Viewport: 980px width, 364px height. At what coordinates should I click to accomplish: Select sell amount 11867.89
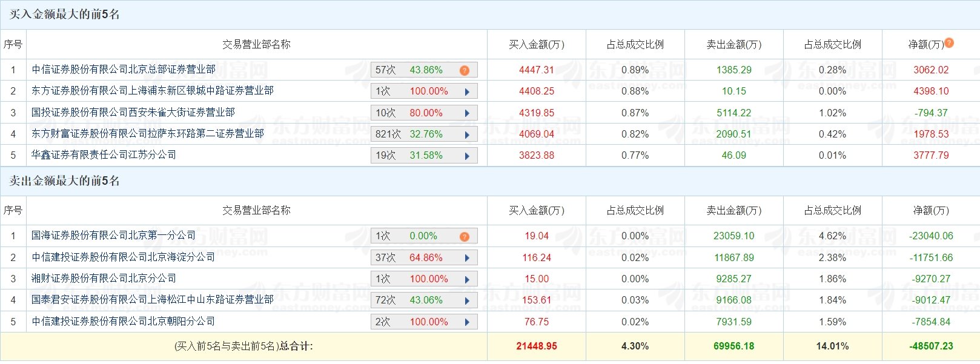point(734,258)
